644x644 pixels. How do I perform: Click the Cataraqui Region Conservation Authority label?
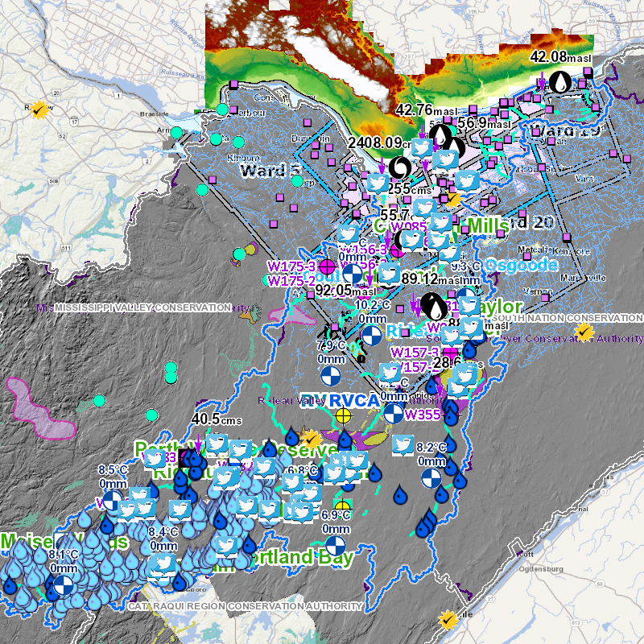pos(244,605)
